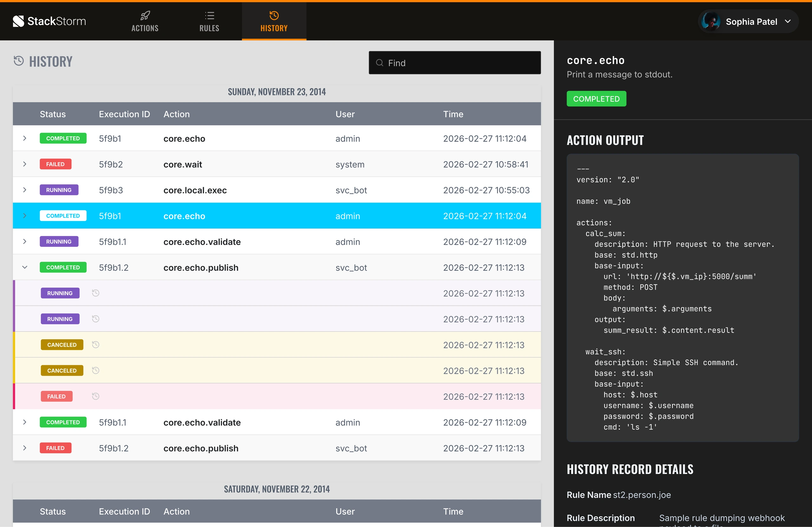The height and width of the screenshot is (527, 812).
Task: Click the Rule Description label
Action: tap(601, 518)
